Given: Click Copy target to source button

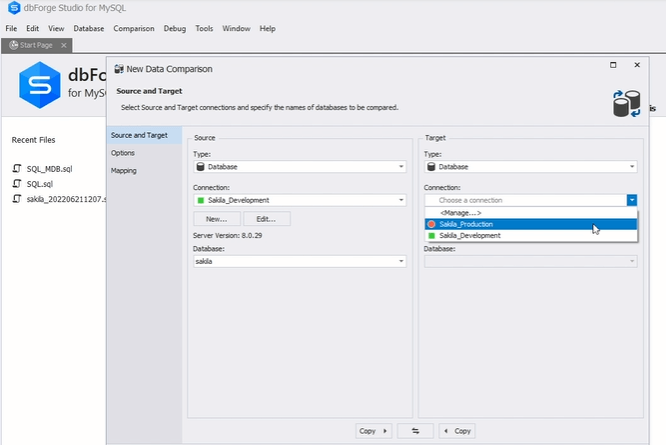Looking at the screenshot, I should pos(457,431).
